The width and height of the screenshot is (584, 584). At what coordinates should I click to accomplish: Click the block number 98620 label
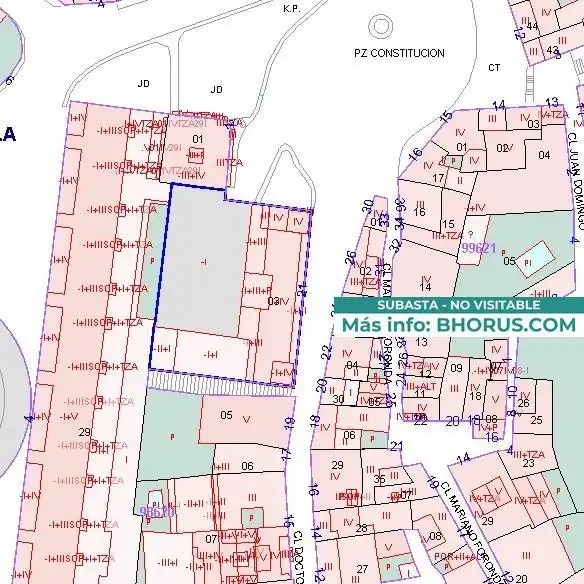coord(156,512)
